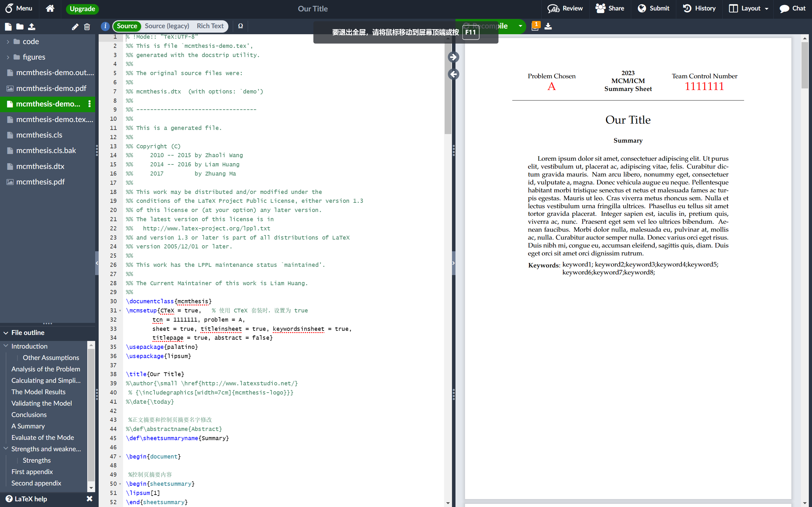Open the Layout menu
Screen dimensions: 812x507
tap(749, 8)
